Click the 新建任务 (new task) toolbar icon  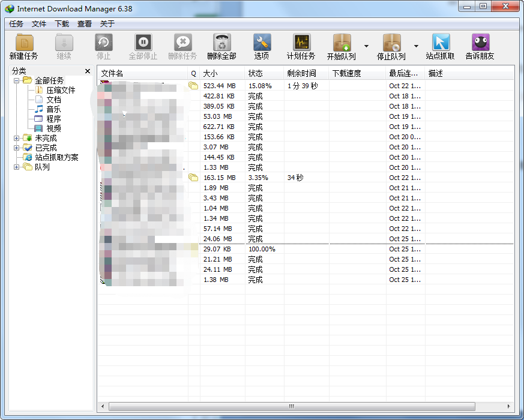click(x=24, y=43)
